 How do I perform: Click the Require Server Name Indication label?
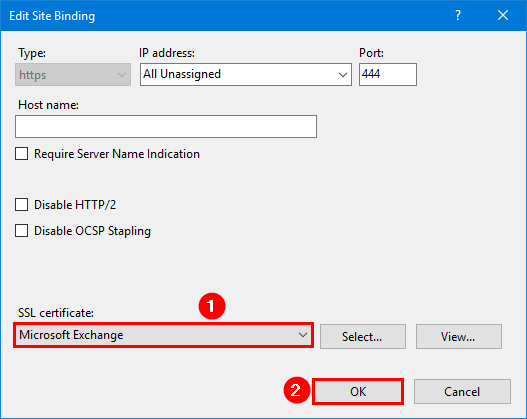[117, 154]
